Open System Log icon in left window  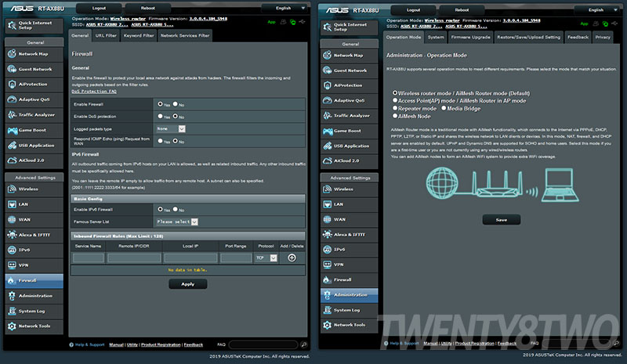tap(12, 311)
